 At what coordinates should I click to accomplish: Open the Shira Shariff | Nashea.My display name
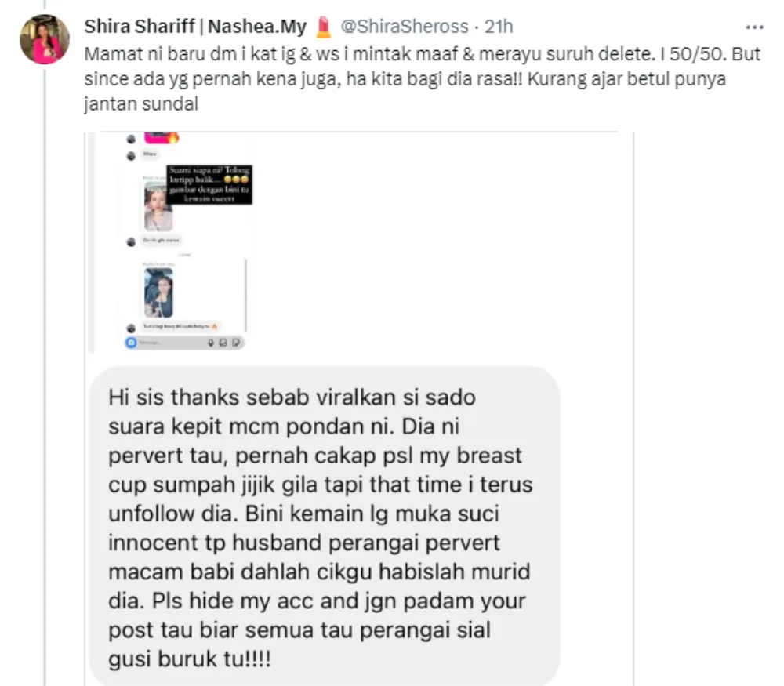pos(195,27)
